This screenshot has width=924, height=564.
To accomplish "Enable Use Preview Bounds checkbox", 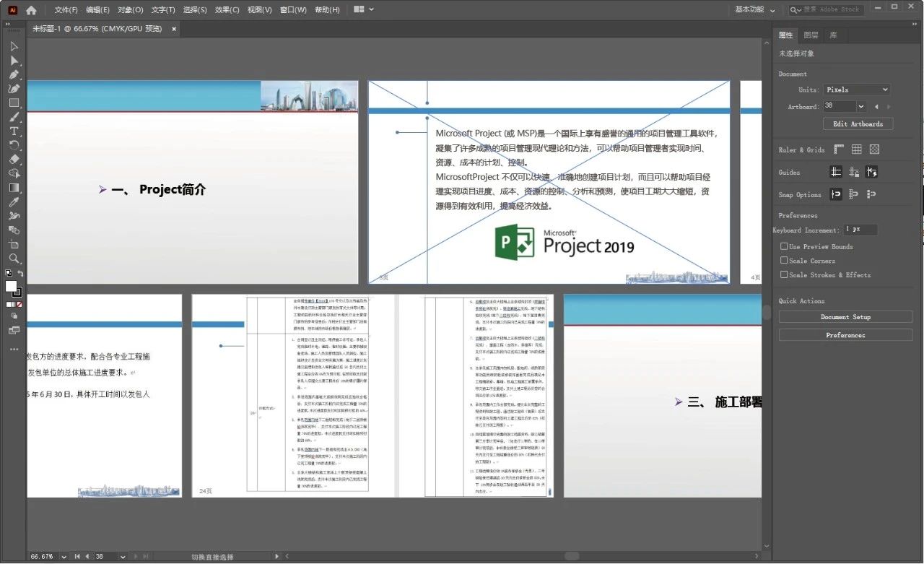I will (x=784, y=246).
